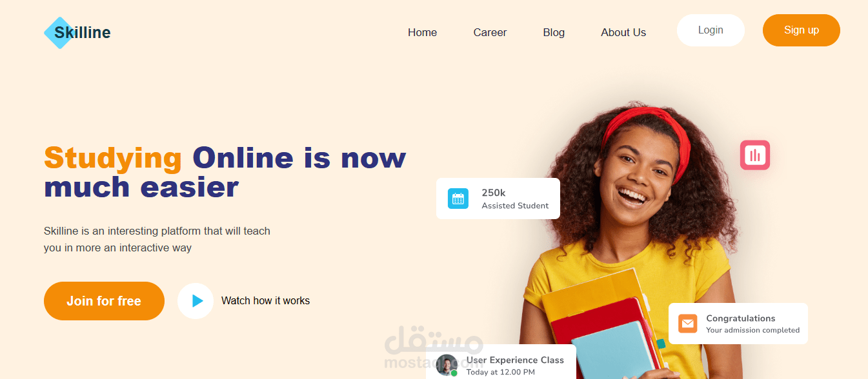The width and height of the screenshot is (868, 379).
Task: Click the pink bar chart icon
Action: (755, 155)
